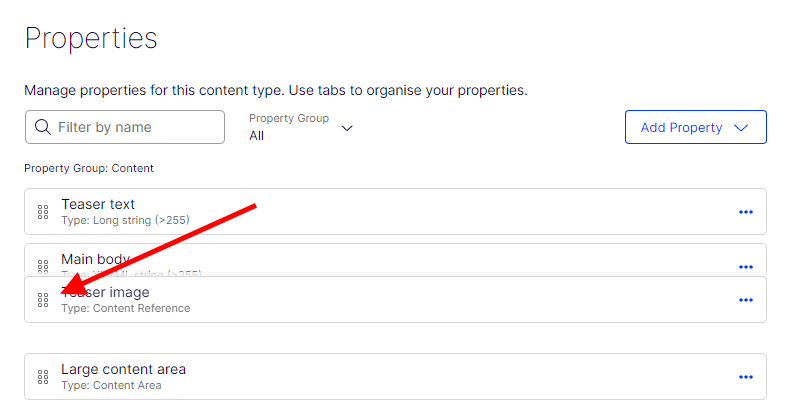Select the 'All' Property Group value
Image resolution: width=789 pixels, height=419 pixels.
[257, 135]
